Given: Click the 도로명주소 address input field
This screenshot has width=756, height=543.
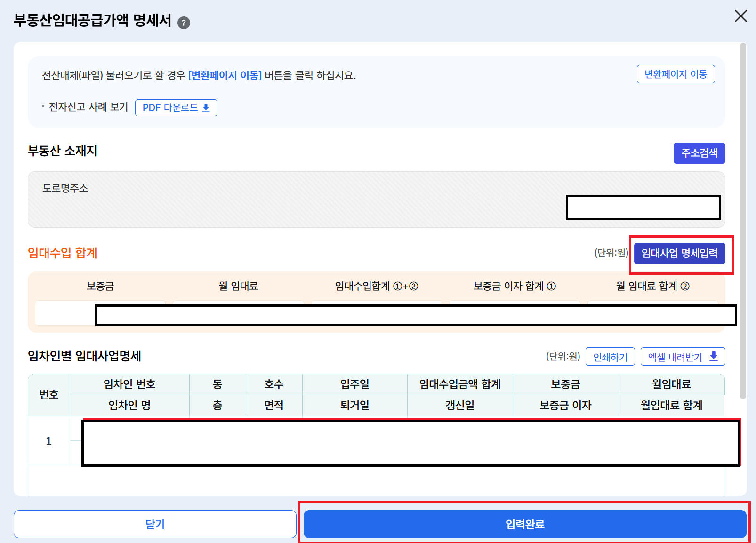Looking at the screenshot, I should pyautogui.click(x=643, y=208).
